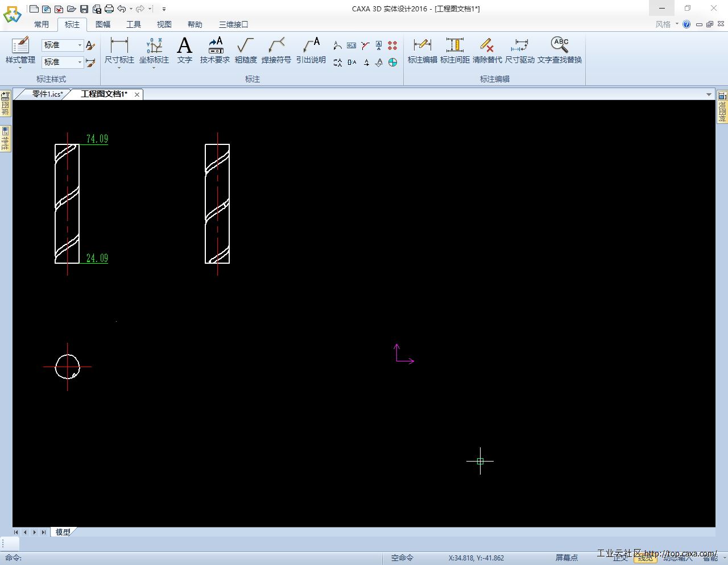
Task: Toggle 线宽 line width display in status bar
Action: [646, 558]
